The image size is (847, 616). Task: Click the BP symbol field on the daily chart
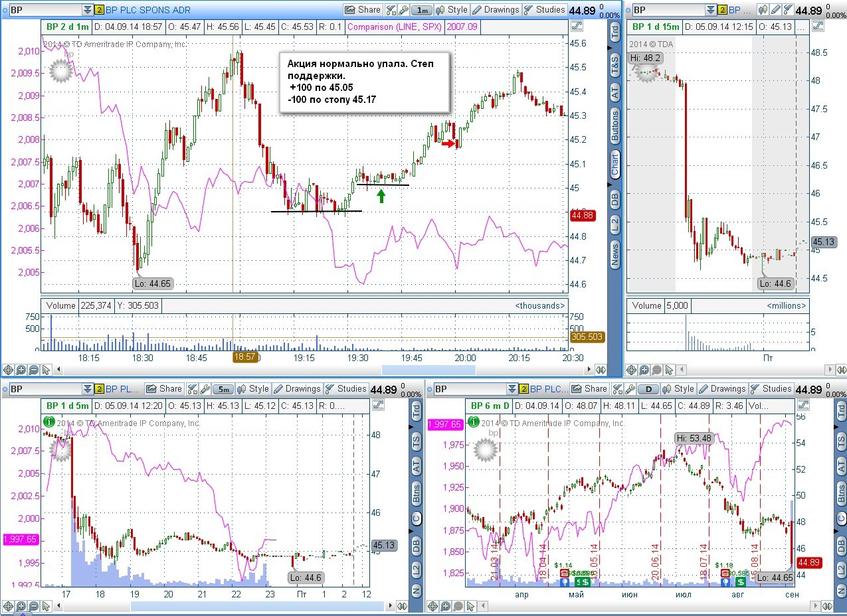click(471, 389)
